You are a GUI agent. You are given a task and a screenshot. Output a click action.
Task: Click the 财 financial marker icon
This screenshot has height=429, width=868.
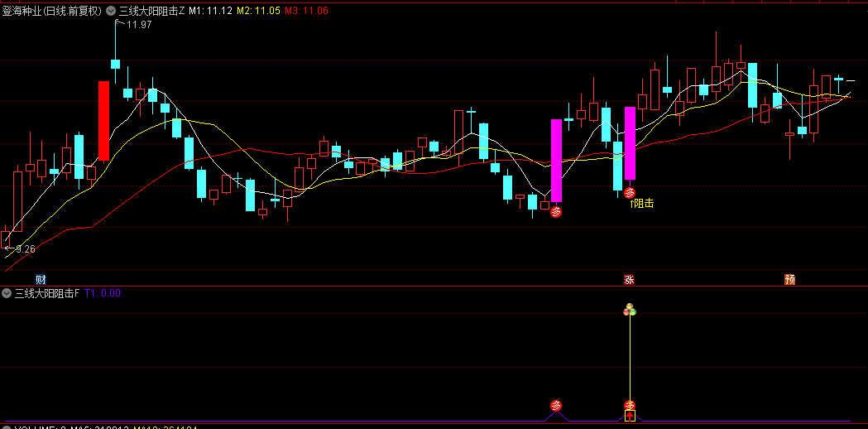[41, 279]
